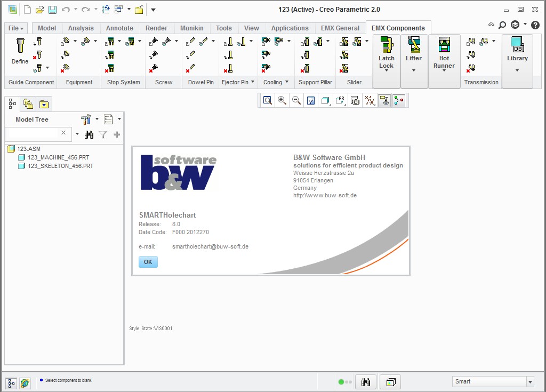Switch to the Applications tab

tap(290, 28)
